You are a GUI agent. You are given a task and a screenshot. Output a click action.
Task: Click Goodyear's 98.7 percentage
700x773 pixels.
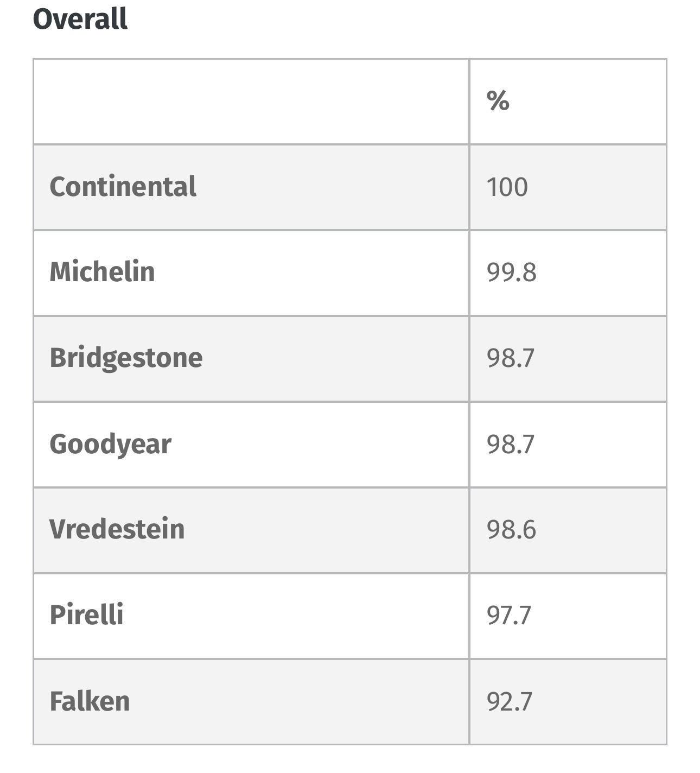[511, 444]
